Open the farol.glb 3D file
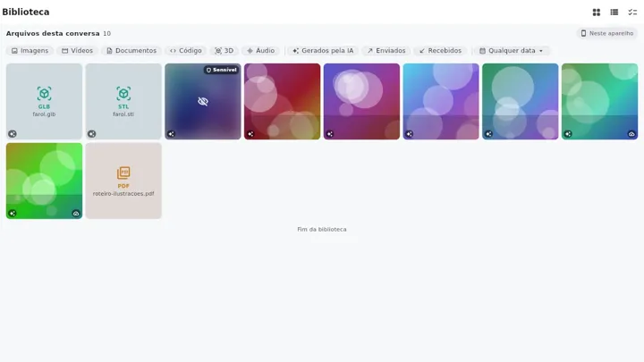The height and width of the screenshot is (362, 644). click(x=45, y=101)
